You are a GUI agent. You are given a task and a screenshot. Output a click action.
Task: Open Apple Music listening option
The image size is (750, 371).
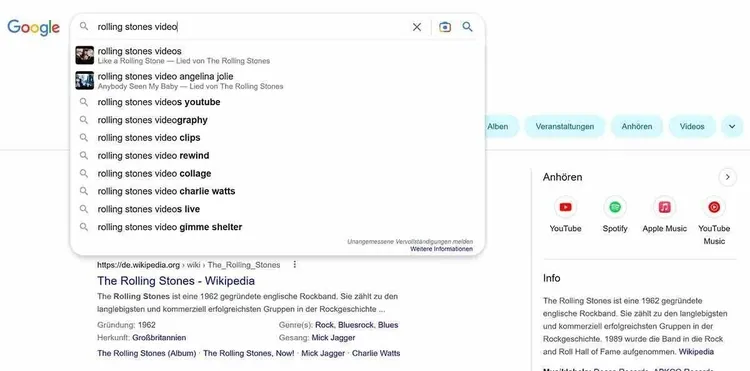pos(664,215)
